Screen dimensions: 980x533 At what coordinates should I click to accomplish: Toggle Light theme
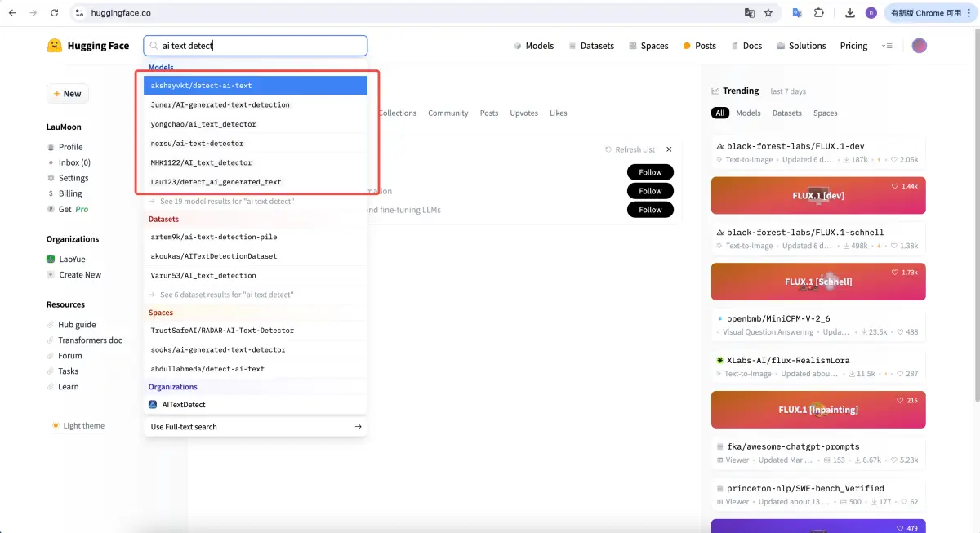78,425
